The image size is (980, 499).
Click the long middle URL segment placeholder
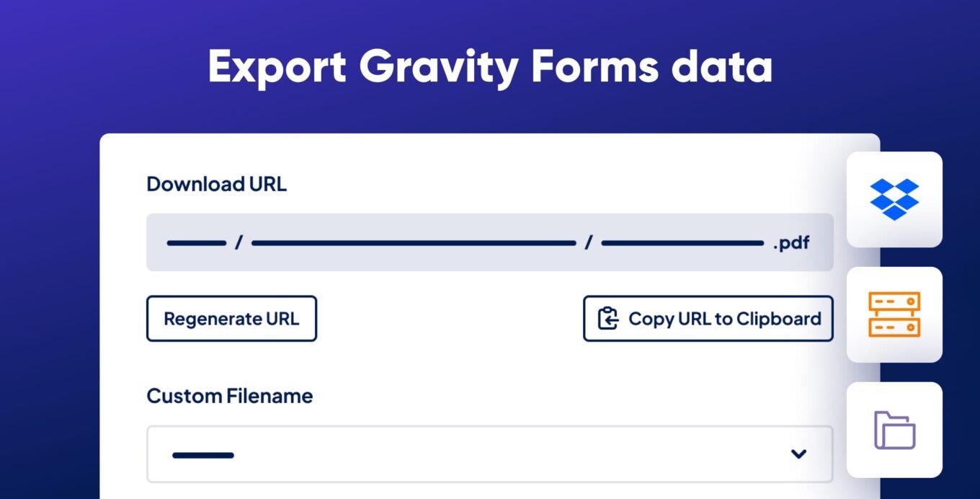414,244
